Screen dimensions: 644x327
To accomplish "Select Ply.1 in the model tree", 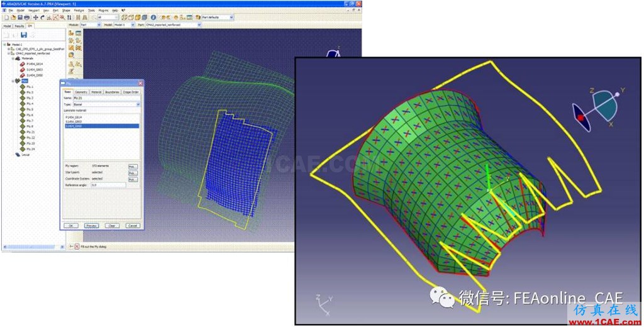I will 30,87.
